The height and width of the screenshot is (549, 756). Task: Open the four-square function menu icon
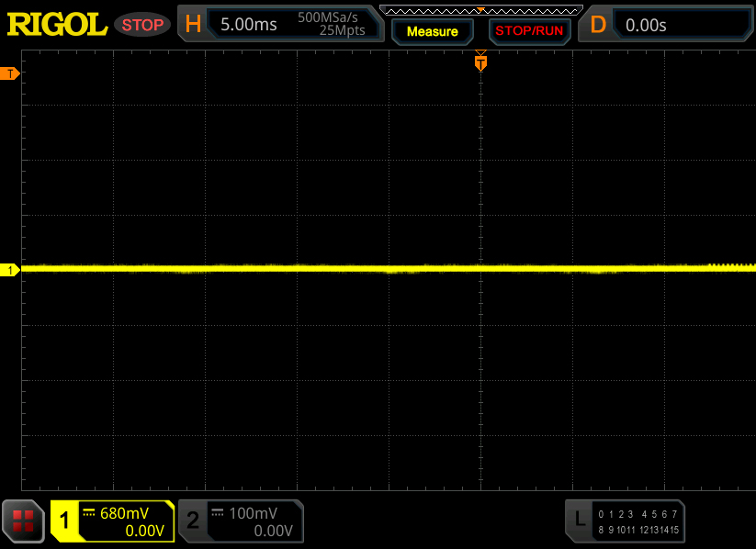tap(23, 521)
